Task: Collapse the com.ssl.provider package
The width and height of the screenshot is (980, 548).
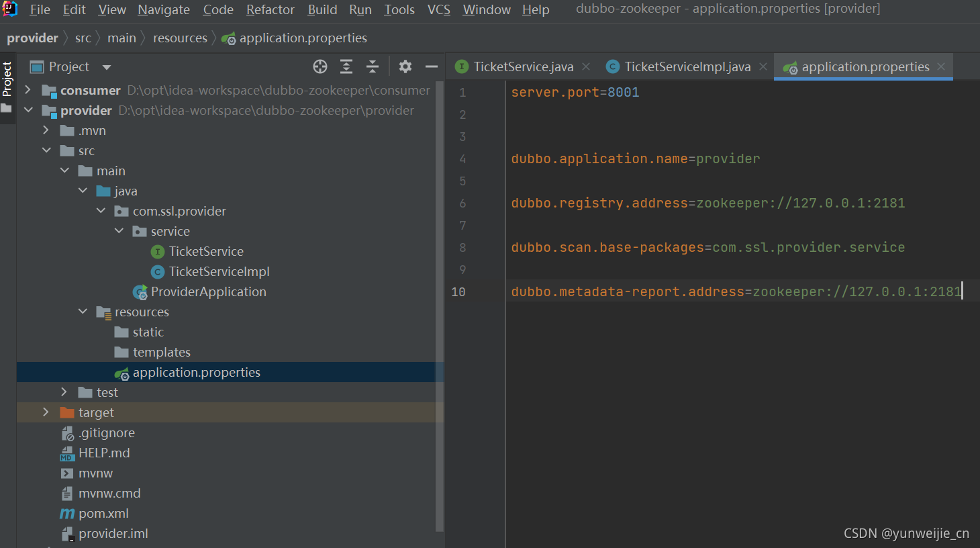Action: click(x=100, y=210)
